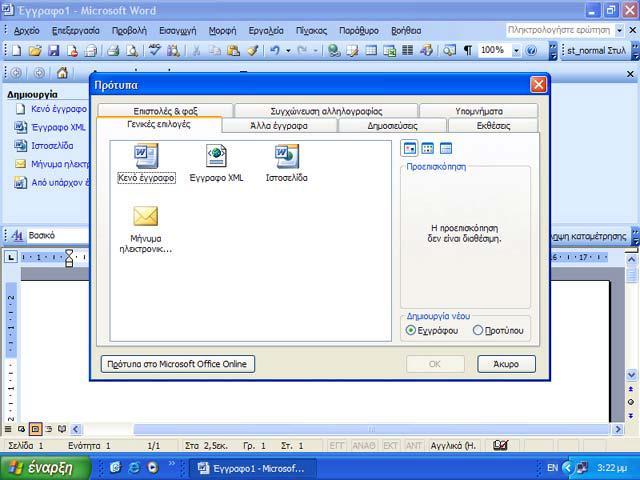Expand Standard toolbar options chevron

(x=553, y=51)
